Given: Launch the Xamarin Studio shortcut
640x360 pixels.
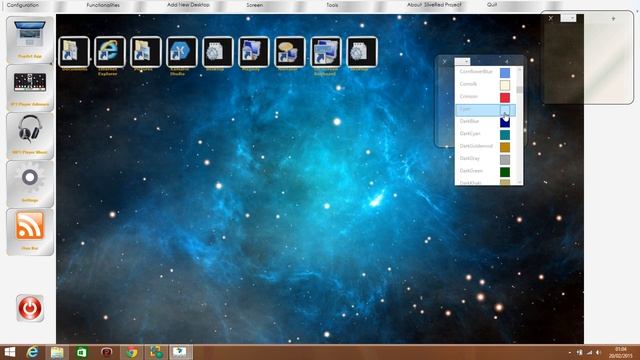Looking at the screenshot, I should coord(182,52).
